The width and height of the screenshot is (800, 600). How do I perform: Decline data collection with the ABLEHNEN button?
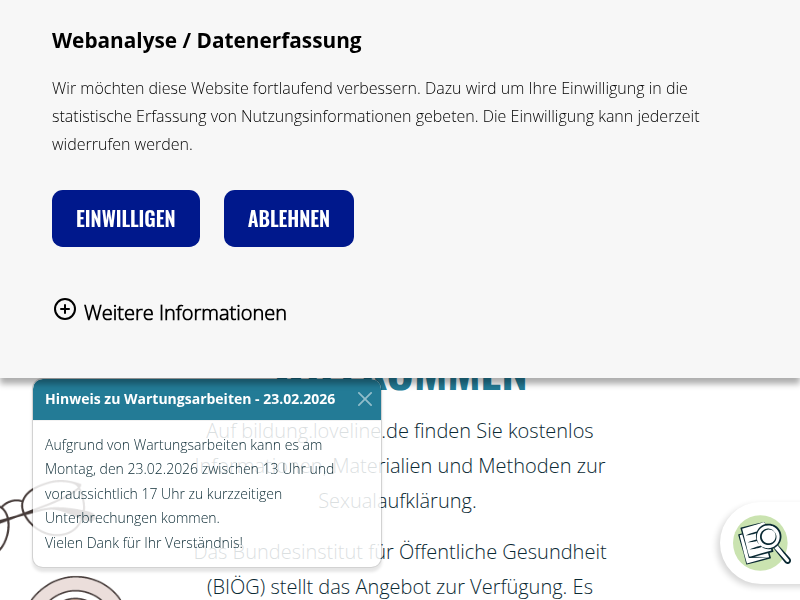pos(288,218)
